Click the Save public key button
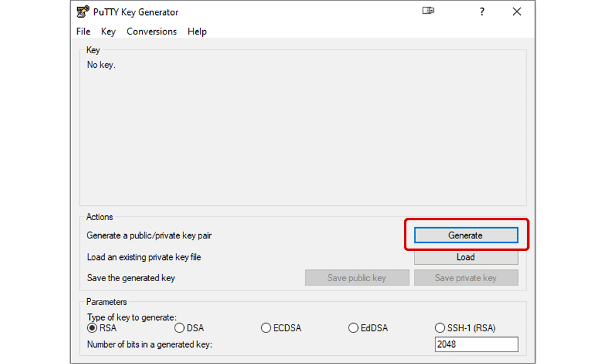Image resolution: width=603 pixels, height=364 pixels. coord(357,278)
